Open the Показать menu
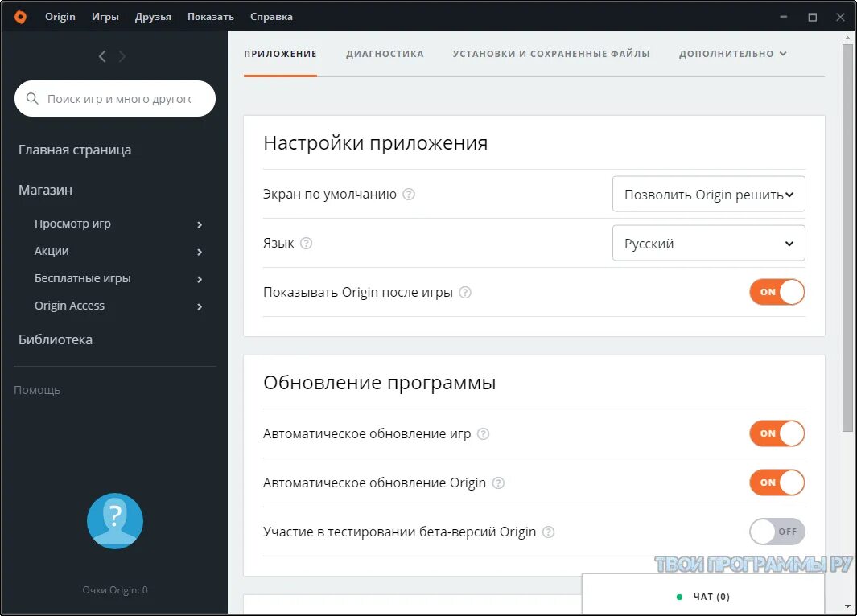857x616 pixels. point(210,17)
